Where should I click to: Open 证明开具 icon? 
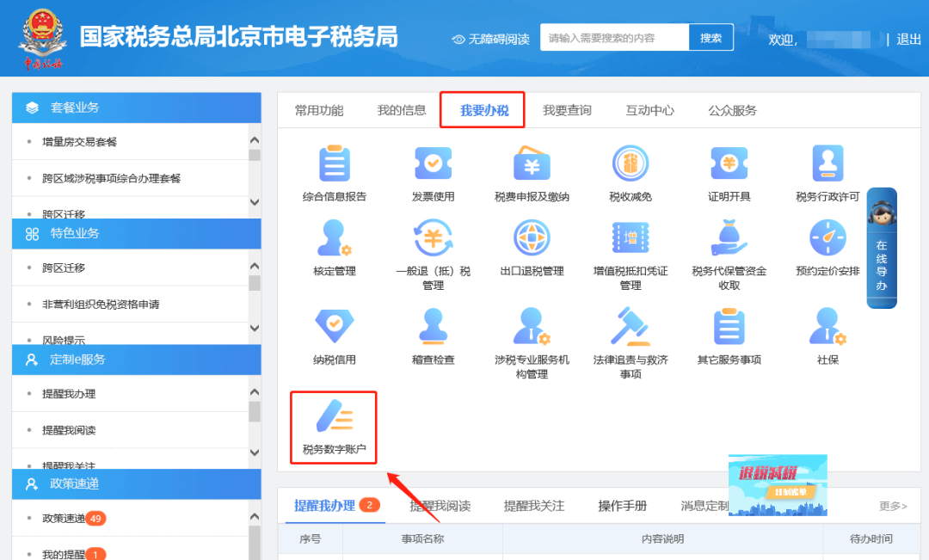tap(729, 163)
